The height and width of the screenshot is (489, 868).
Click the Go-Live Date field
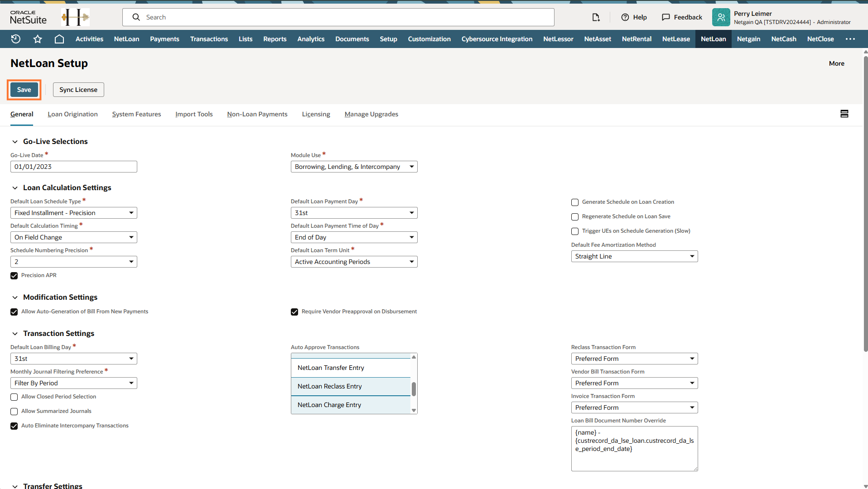(73, 167)
